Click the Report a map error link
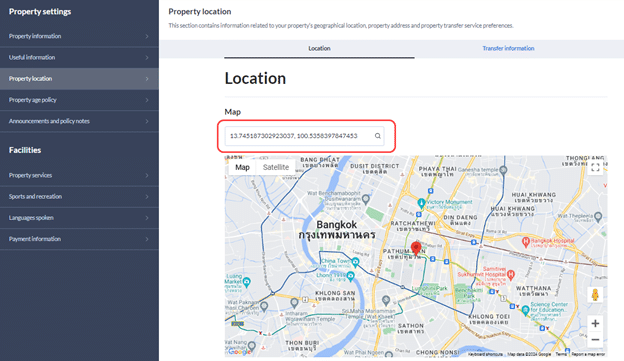The width and height of the screenshot is (624, 361). tap(588, 354)
